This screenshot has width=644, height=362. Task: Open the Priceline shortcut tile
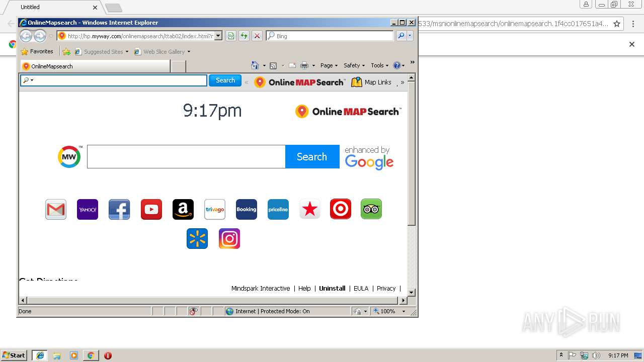pyautogui.click(x=278, y=209)
